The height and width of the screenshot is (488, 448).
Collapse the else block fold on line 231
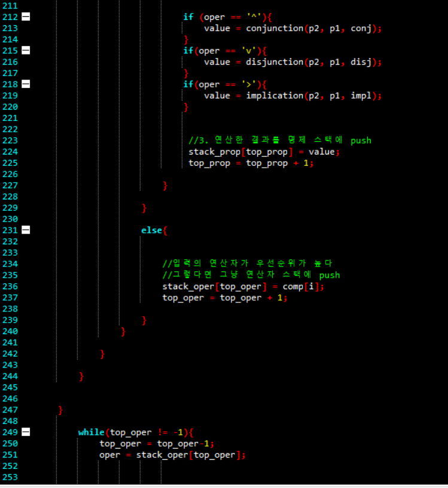26,230
